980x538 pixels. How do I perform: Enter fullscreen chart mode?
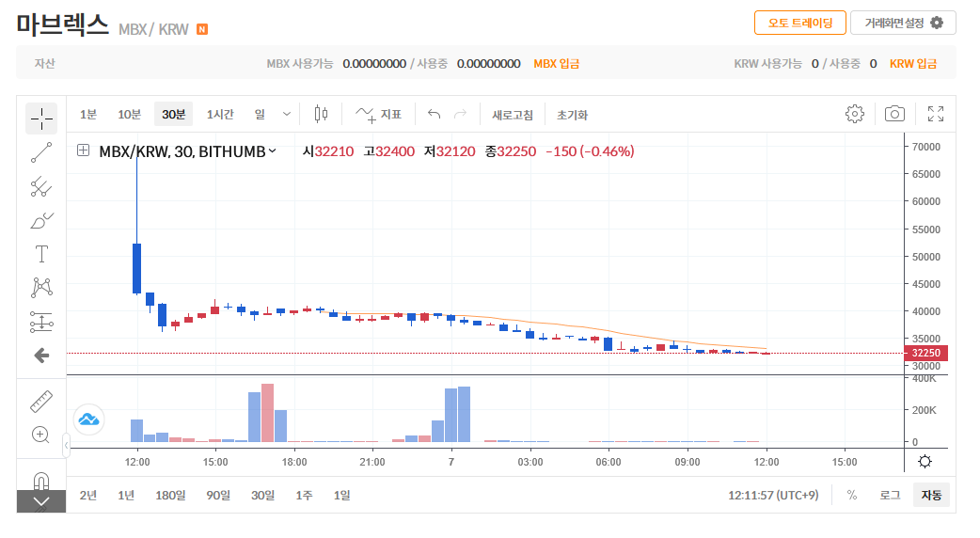[936, 114]
